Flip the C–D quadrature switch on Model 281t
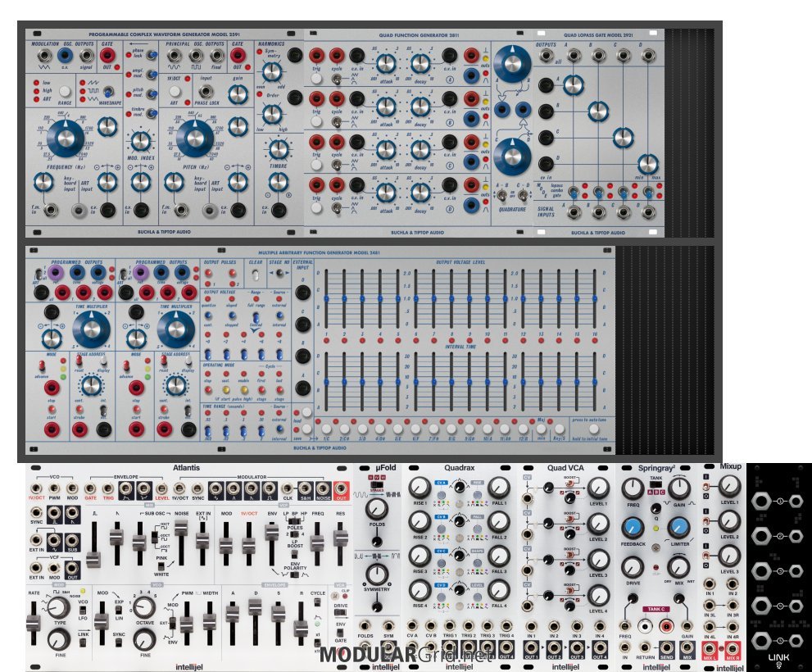This screenshot has height=672, width=812. (x=523, y=196)
